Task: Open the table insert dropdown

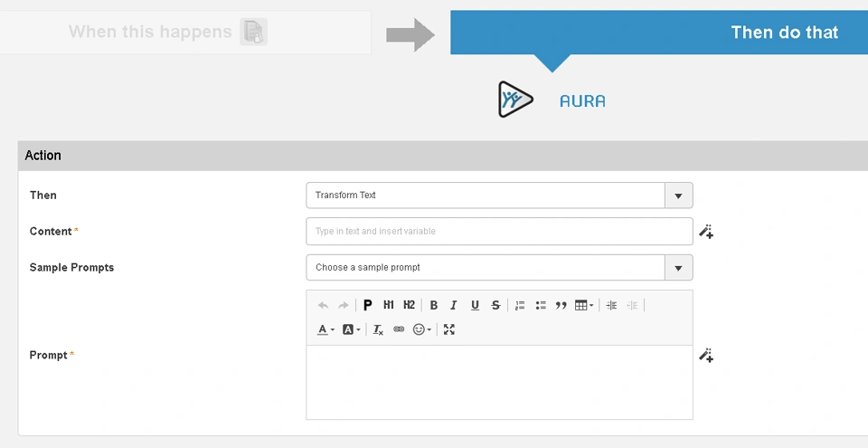Action: 584,305
